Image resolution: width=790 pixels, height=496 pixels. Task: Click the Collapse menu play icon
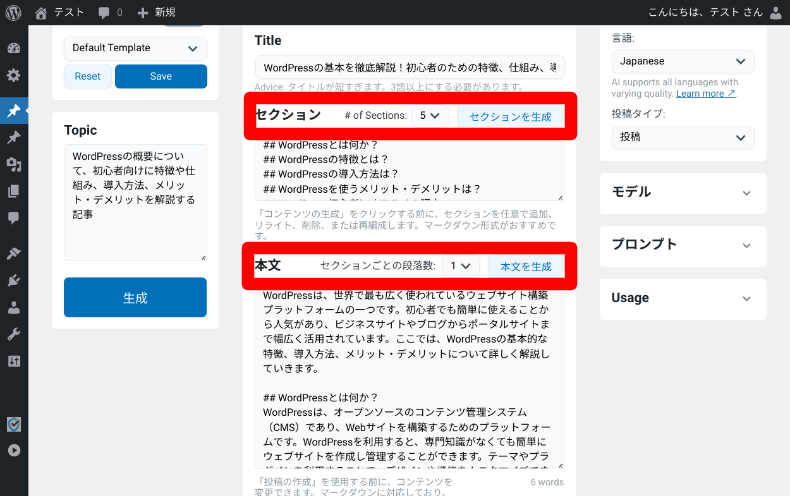click(x=14, y=450)
